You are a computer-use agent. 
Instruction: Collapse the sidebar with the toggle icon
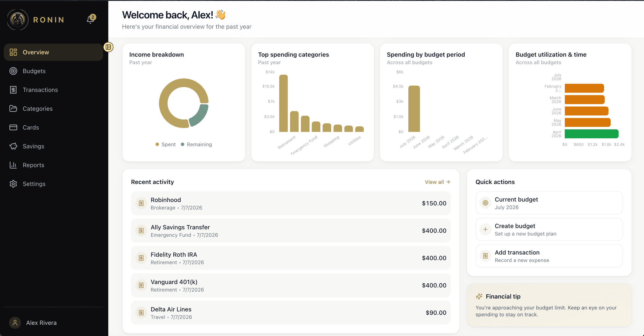[108, 47]
